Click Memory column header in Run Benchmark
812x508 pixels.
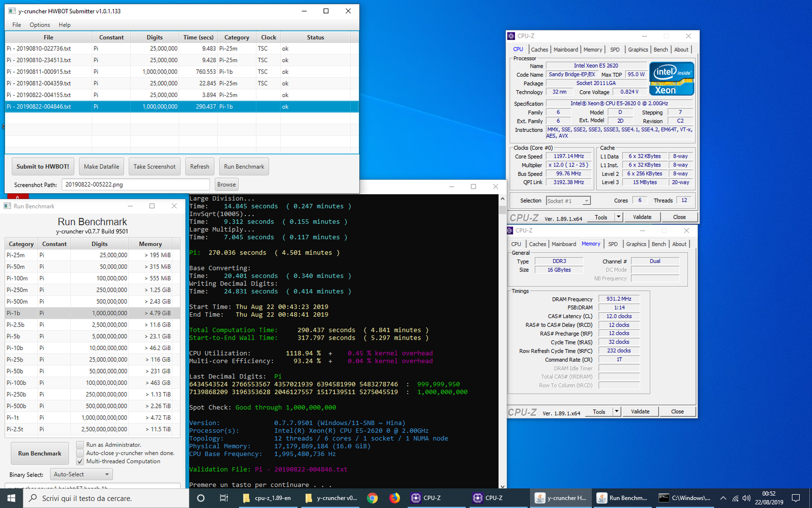[150, 244]
